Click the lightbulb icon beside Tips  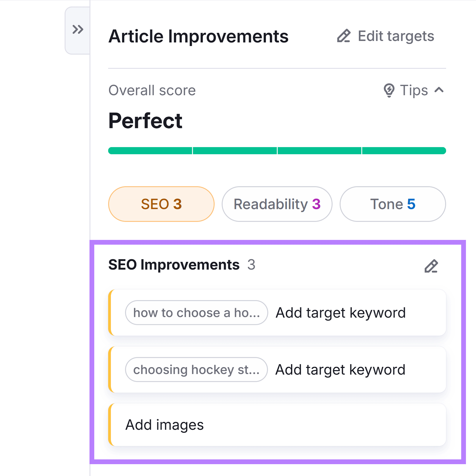(389, 90)
